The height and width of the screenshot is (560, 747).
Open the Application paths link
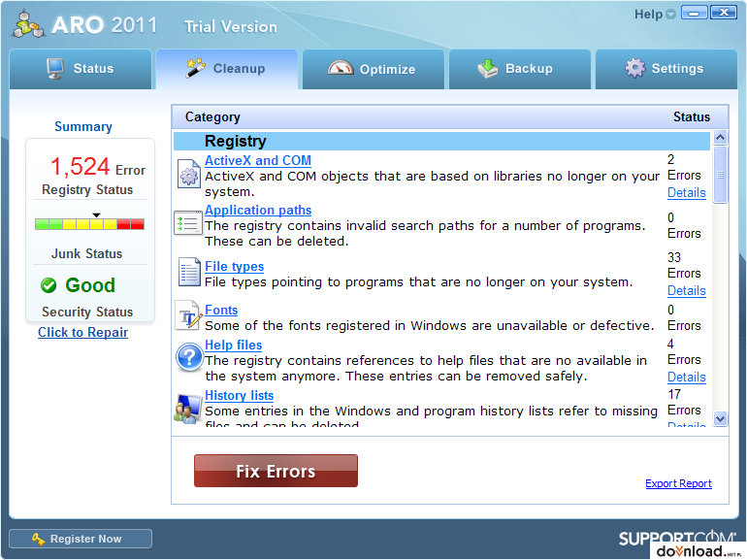point(258,211)
